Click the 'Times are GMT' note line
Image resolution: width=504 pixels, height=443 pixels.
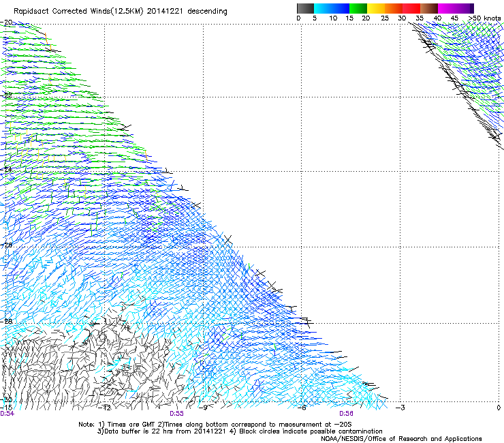pyautogui.click(x=215, y=425)
